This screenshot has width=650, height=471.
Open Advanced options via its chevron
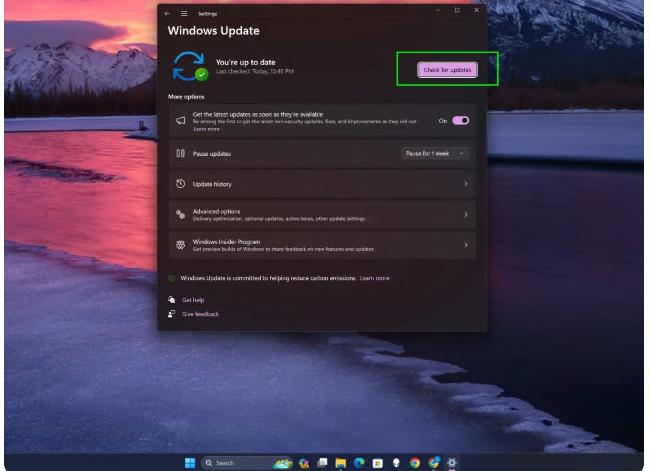click(x=466, y=215)
